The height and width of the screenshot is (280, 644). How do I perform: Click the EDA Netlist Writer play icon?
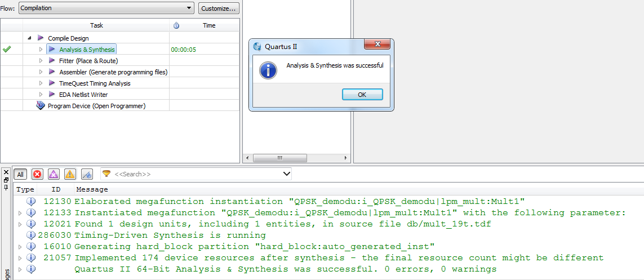[52, 94]
